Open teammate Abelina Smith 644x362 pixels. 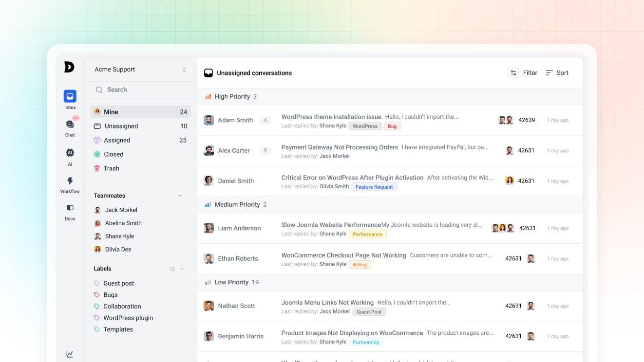coord(123,223)
